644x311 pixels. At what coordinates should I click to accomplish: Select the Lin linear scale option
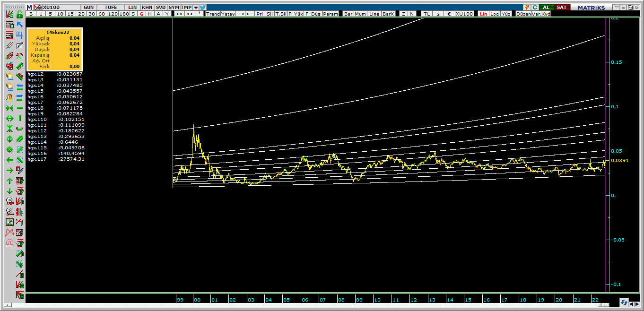[x=483, y=14]
